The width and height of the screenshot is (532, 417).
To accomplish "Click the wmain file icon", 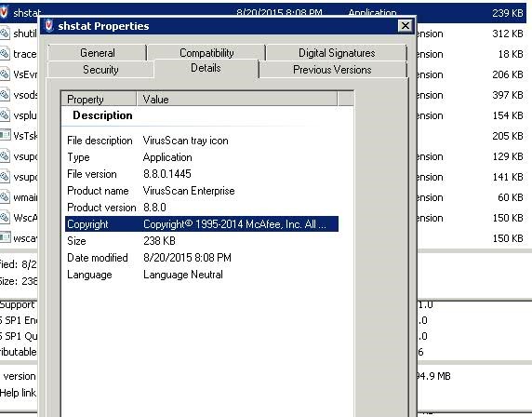I will point(5,197).
